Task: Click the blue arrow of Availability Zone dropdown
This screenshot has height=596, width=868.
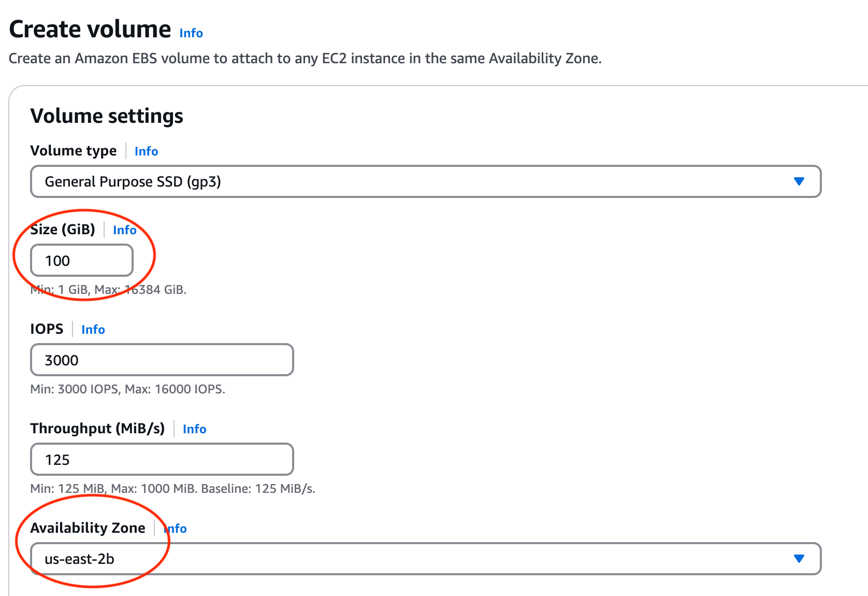Action: point(799,559)
